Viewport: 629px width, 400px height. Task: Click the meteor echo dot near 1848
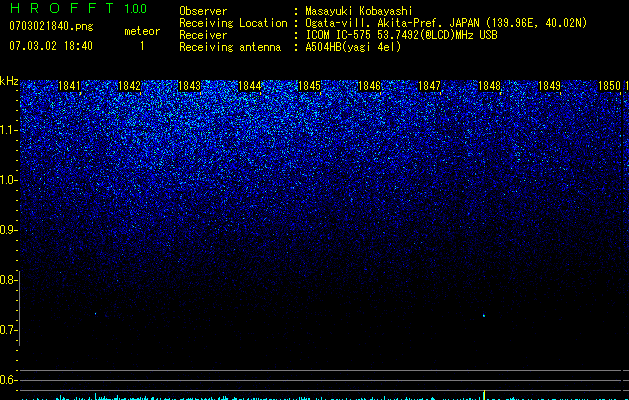(x=484, y=316)
